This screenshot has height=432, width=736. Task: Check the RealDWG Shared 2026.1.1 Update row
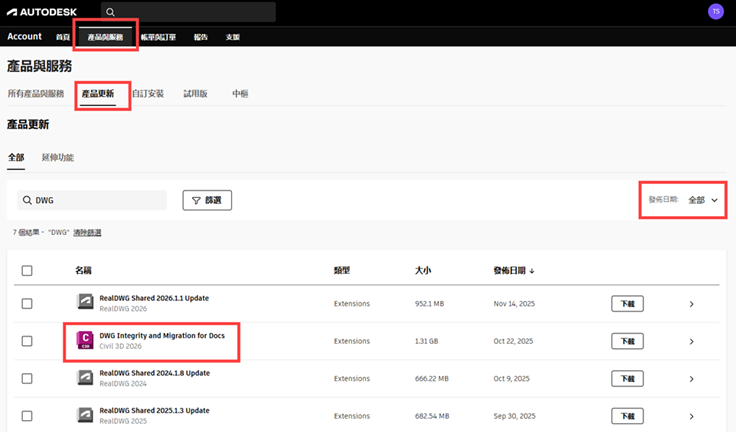[x=27, y=304]
